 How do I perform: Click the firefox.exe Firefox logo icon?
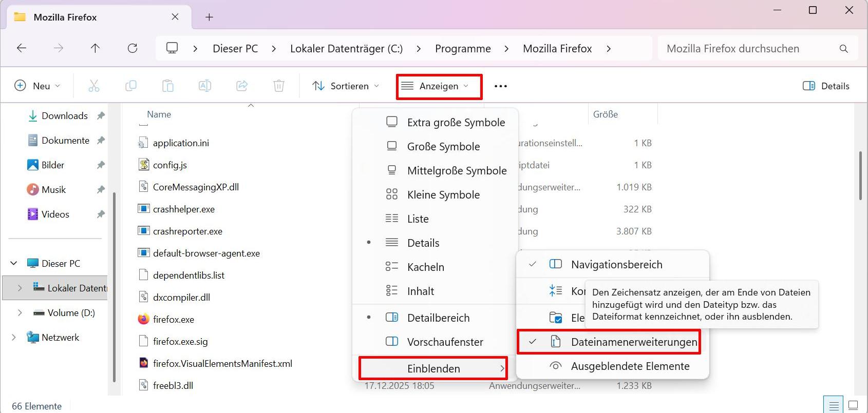pos(143,319)
